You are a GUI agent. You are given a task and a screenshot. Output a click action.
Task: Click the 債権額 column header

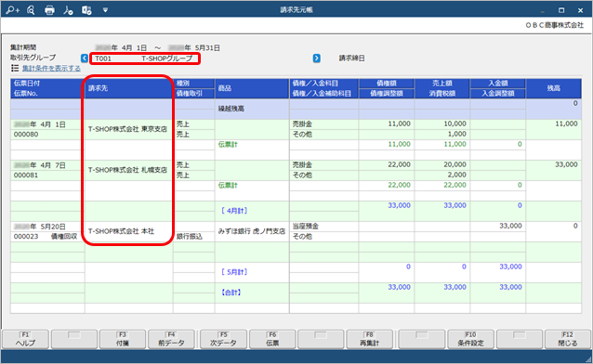click(x=386, y=84)
